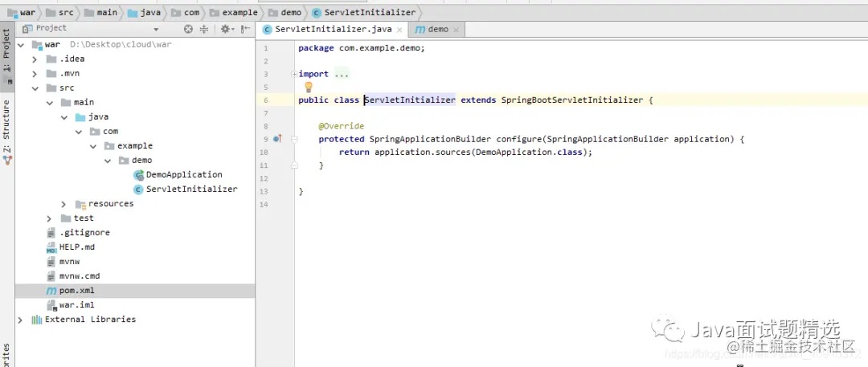The height and width of the screenshot is (367, 868).
Task: Click the example breadcrumb
Action: [234, 12]
